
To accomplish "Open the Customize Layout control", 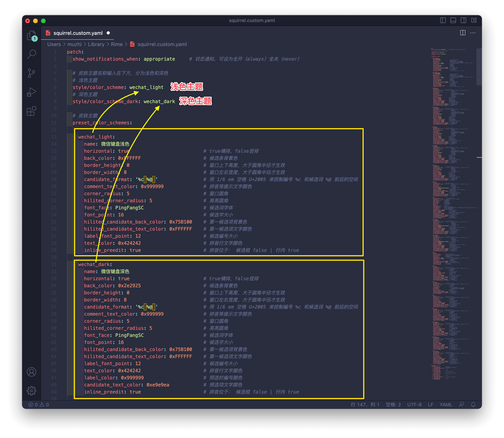I will click(x=474, y=20).
